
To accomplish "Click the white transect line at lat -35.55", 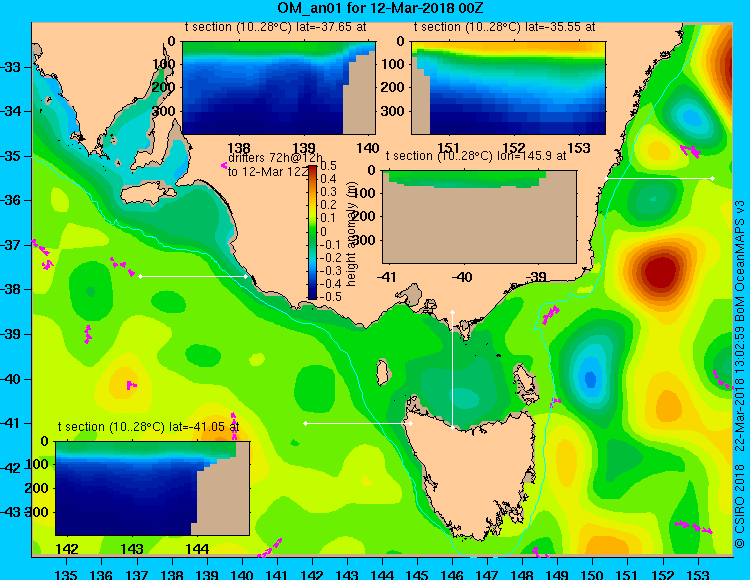I will pyautogui.click(x=660, y=178).
